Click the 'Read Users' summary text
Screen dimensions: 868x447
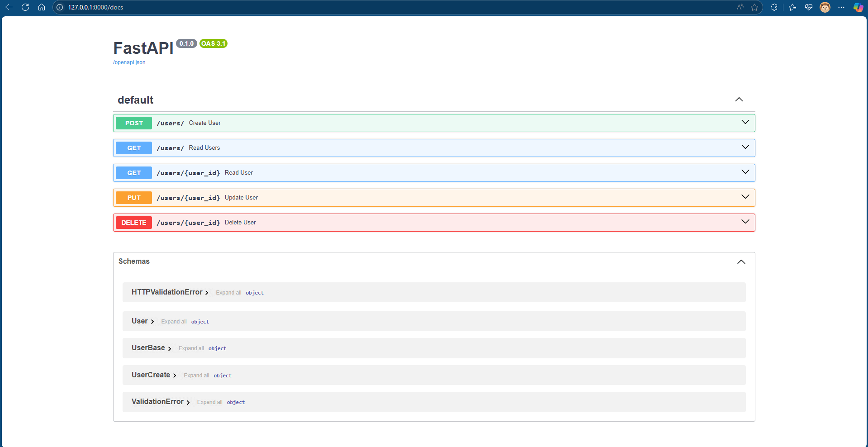point(204,148)
